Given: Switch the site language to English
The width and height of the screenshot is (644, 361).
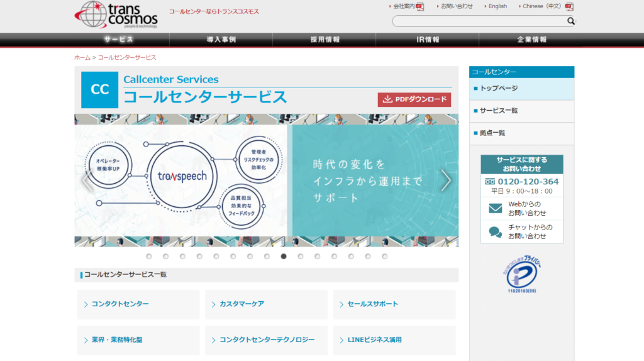Looking at the screenshot, I should [x=497, y=6].
